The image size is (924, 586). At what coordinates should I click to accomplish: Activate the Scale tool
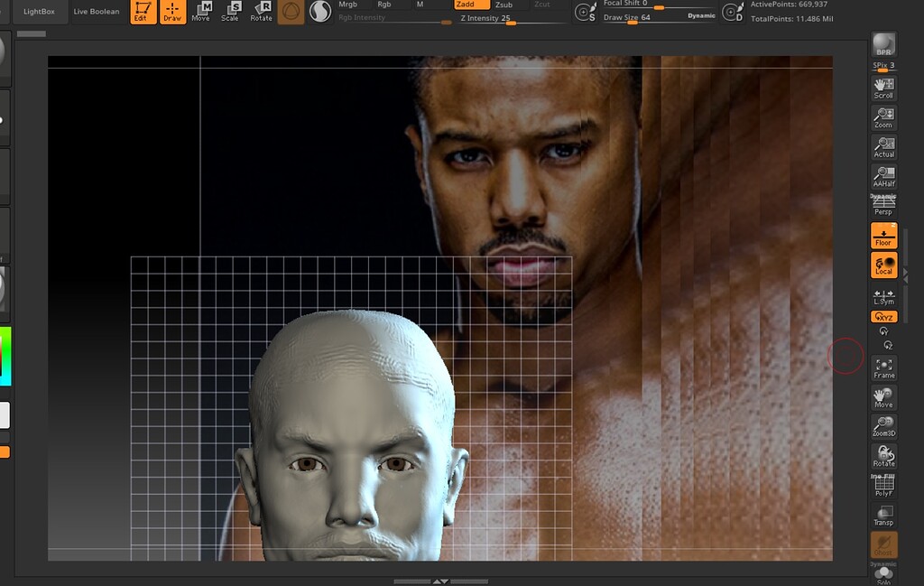click(x=231, y=12)
